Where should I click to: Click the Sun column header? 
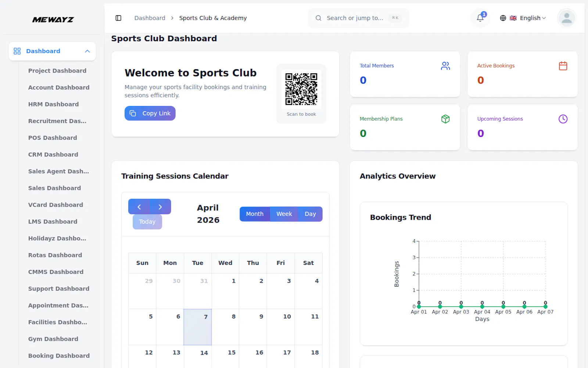point(142,263)
